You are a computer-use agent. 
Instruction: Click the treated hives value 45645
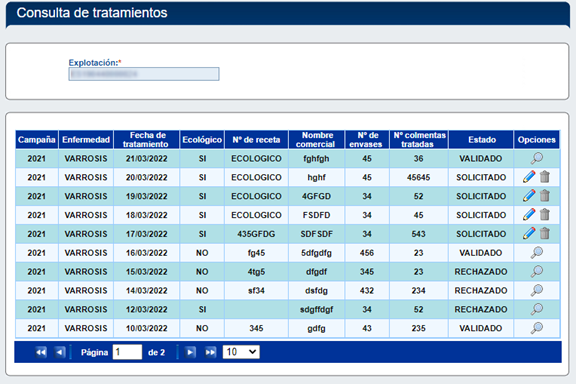[x=418, y=177]
